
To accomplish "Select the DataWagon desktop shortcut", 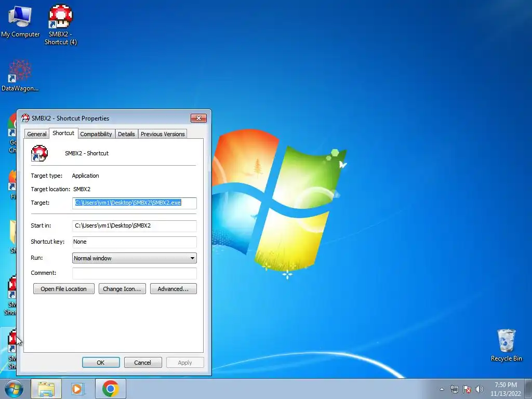I will (x=20, y=76).
